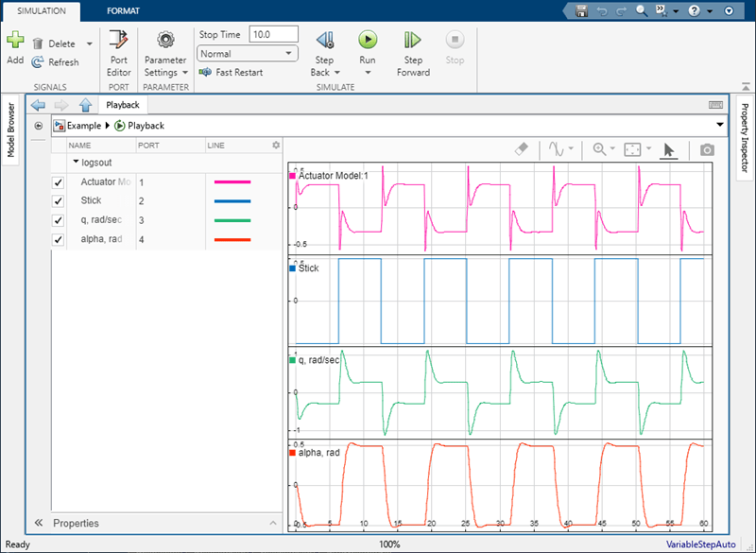The image size is (756, 553).
Task: Click the Delete trash icon
Action: [x=38, y=43]
